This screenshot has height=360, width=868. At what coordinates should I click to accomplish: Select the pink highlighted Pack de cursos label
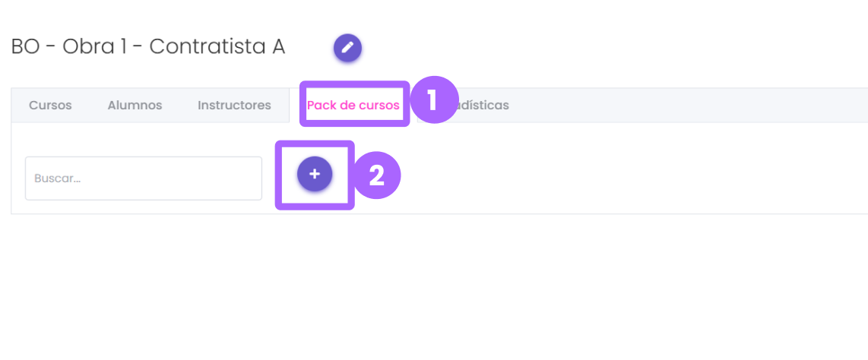[353, 105]
